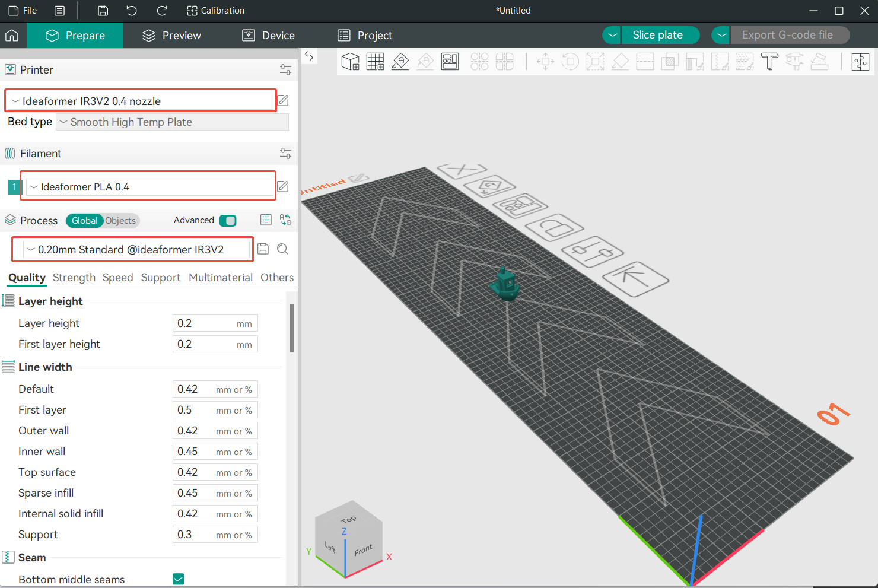Go to the Home page icon

(12, 36)
